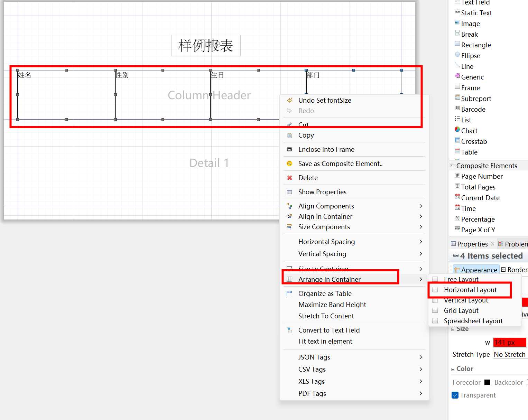
Task: Expand the Align Components submenu arrow
Action: (x=420, y=206)
